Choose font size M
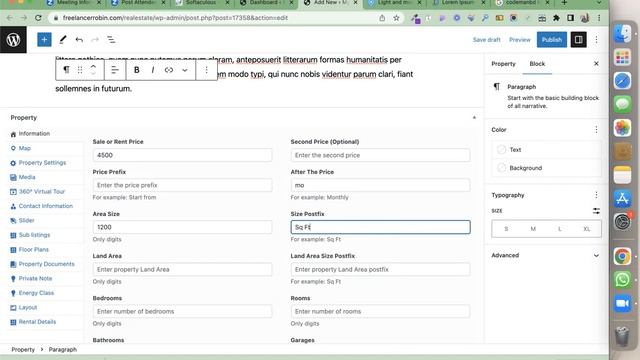Image resolution: width=640 pixels, height=360 pixels. tap(533, 229)
